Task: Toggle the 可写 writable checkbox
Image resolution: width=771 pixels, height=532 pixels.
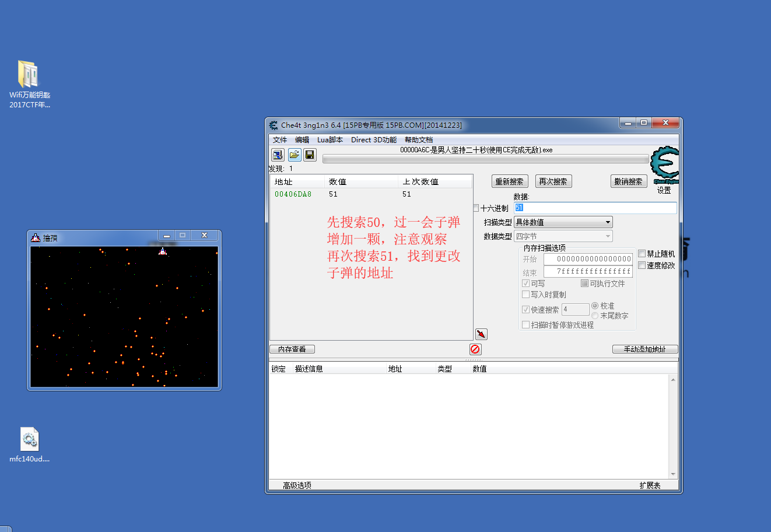Action: pyautogui.click(x=526, y=283)
